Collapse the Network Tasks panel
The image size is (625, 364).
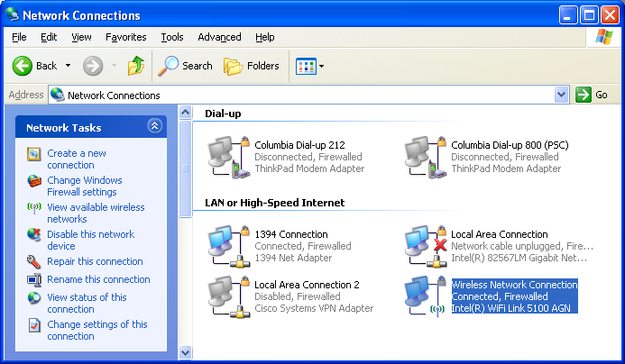154,126
